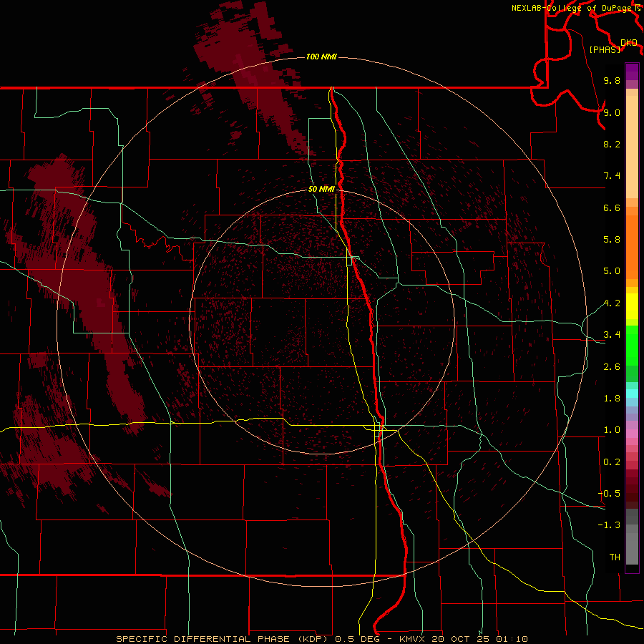644x644 pixels.
Task: Click the 100 NMI range ring label
Action: [321, 57]
